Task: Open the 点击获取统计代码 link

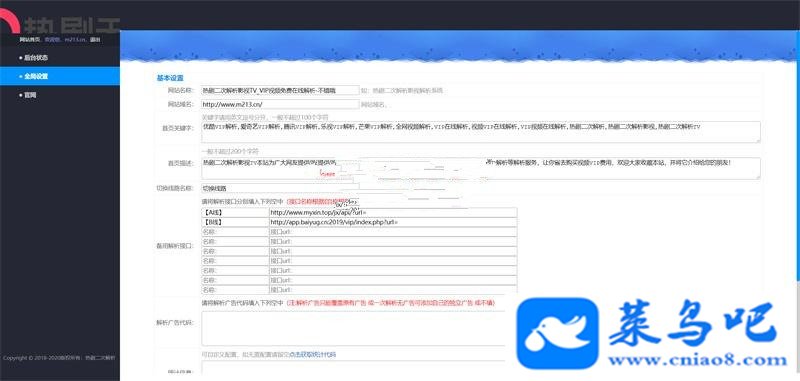Action: click(x=313, y=354)
